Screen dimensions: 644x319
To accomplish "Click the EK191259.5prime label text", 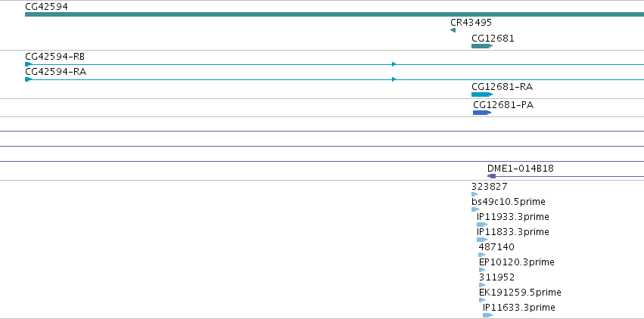I will click(x=520, y=293).
